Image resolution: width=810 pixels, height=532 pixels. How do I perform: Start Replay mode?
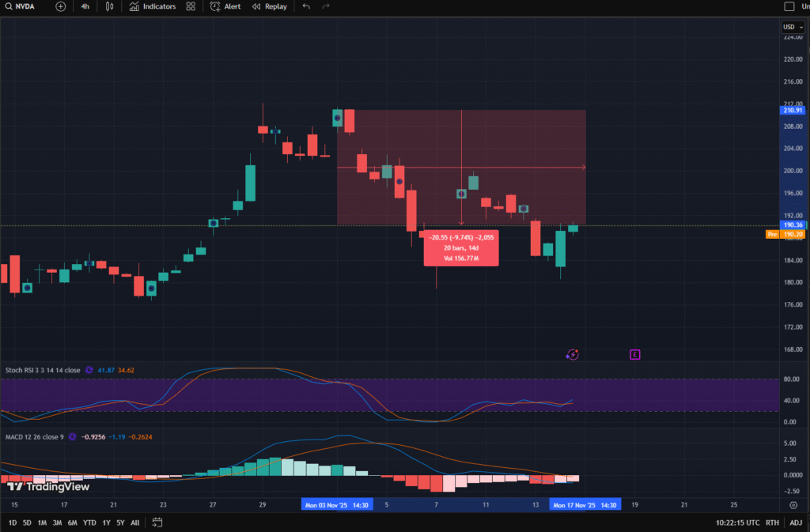(269, 6)
